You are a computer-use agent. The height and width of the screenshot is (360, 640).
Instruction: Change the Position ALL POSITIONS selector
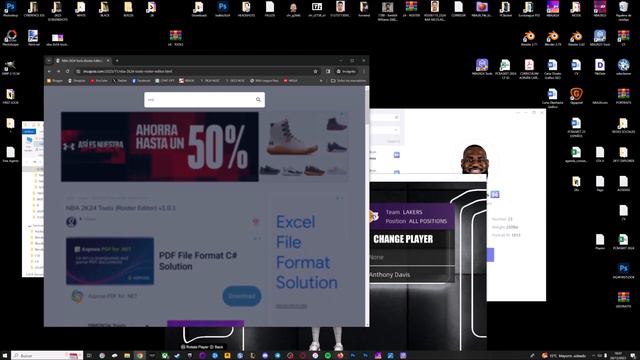click(416, 221)
